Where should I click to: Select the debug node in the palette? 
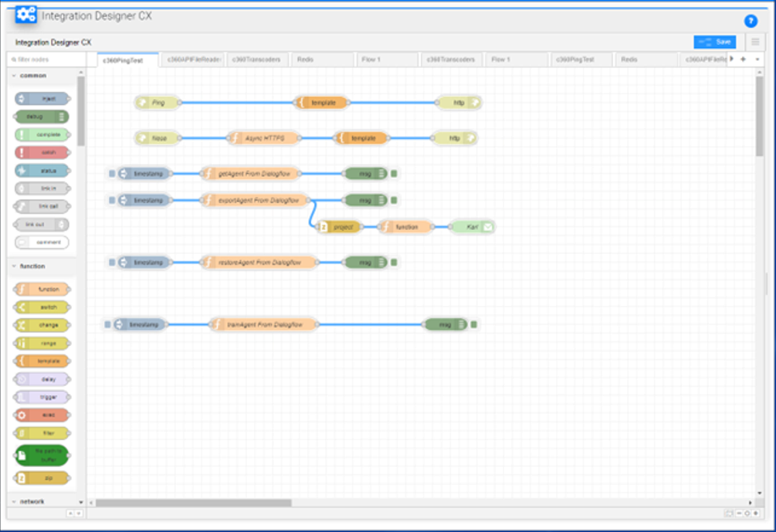40,117
